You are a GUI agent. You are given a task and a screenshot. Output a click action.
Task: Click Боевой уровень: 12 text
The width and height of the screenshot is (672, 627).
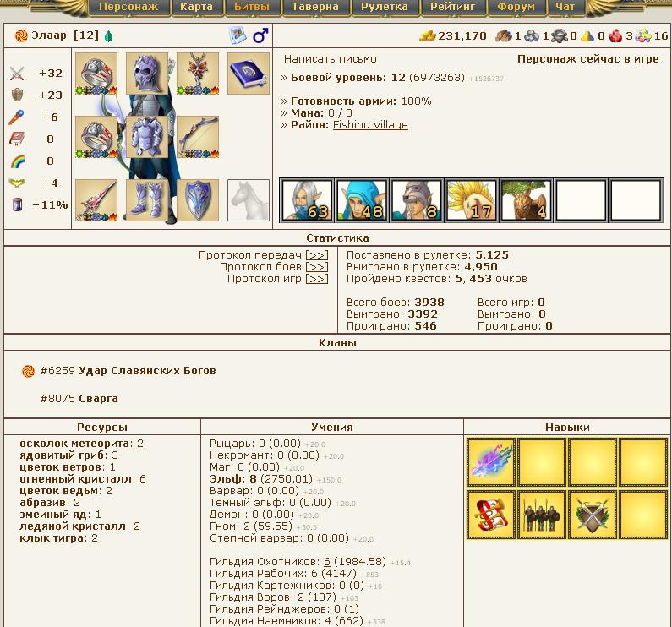[x=348, y=78]
